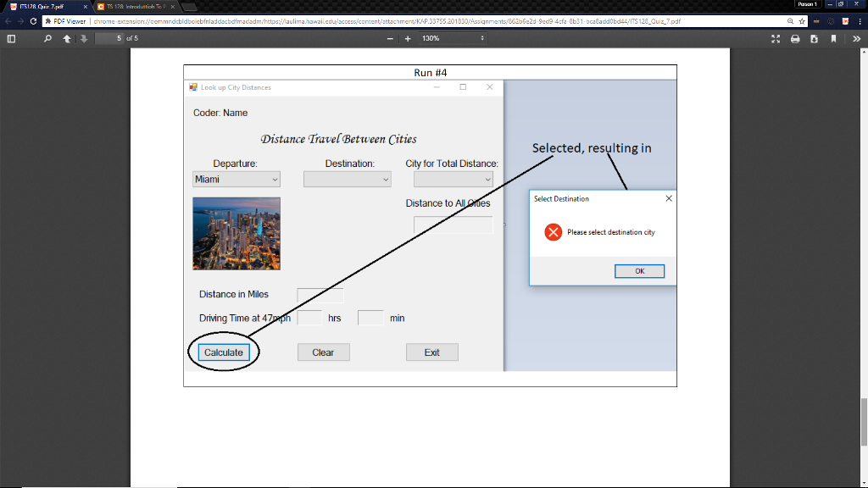Click the PDF vertical scrollbar thumb
The image size is (868, 488).
point(864,421)
